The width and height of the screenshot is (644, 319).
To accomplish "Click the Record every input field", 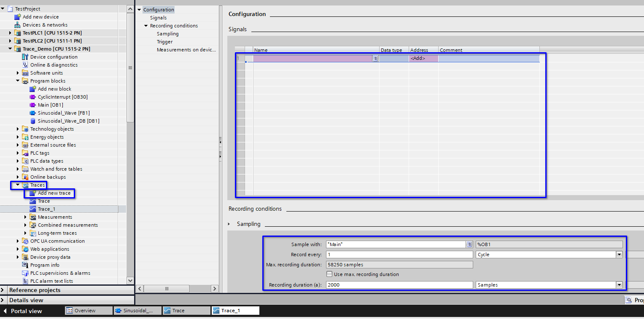I will [x=399, y=255].
